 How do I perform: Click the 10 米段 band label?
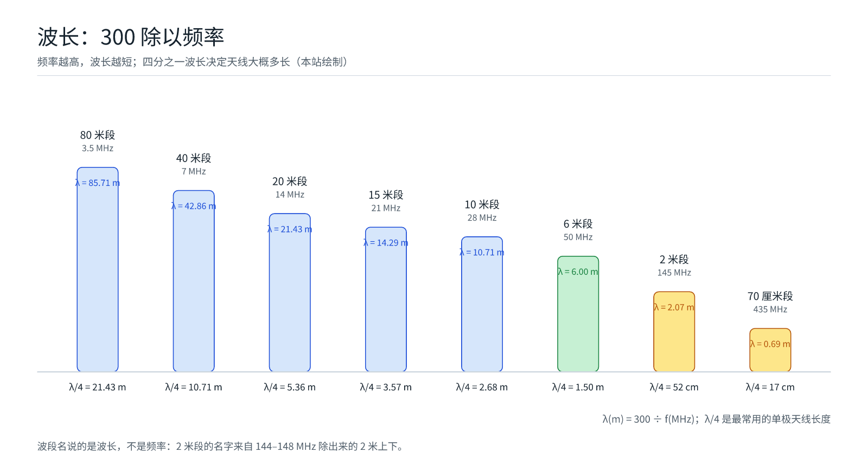tap(482, 204)
